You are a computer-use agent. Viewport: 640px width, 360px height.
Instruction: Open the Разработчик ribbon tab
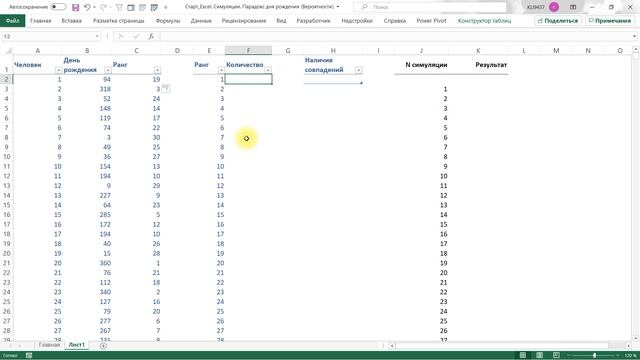pyautogui.click(x=313, y=21)
